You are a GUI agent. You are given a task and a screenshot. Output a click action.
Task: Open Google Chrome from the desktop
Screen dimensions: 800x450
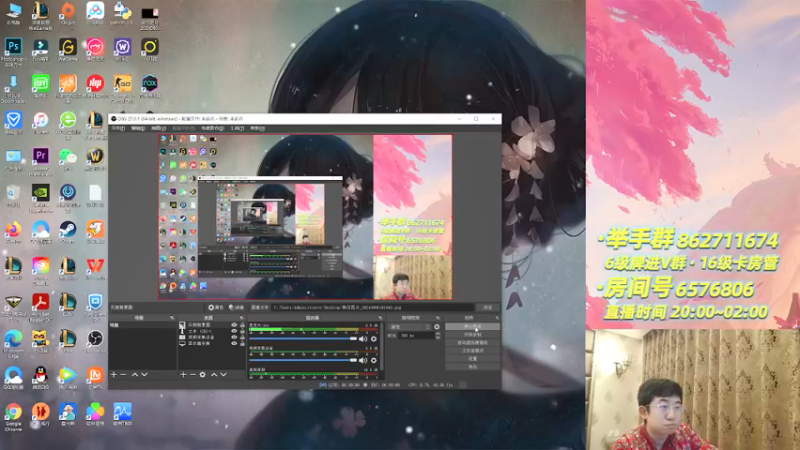coord(13,412)
